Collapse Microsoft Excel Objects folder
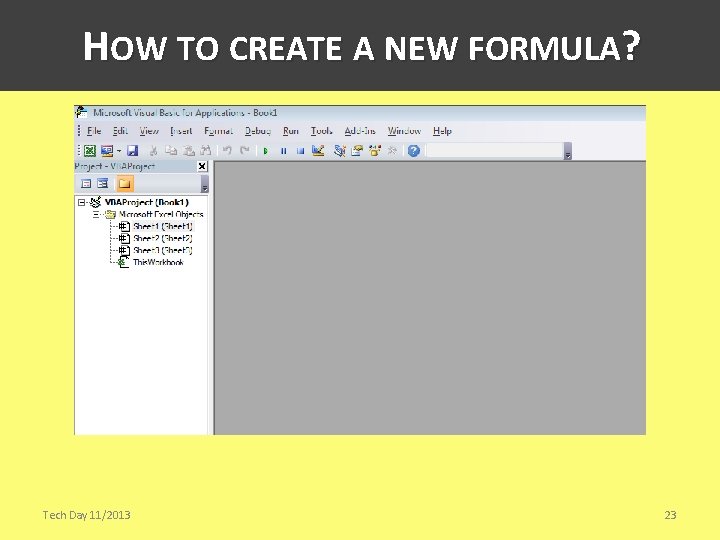This screenshot has width=720, height=540. click(96, 214)
